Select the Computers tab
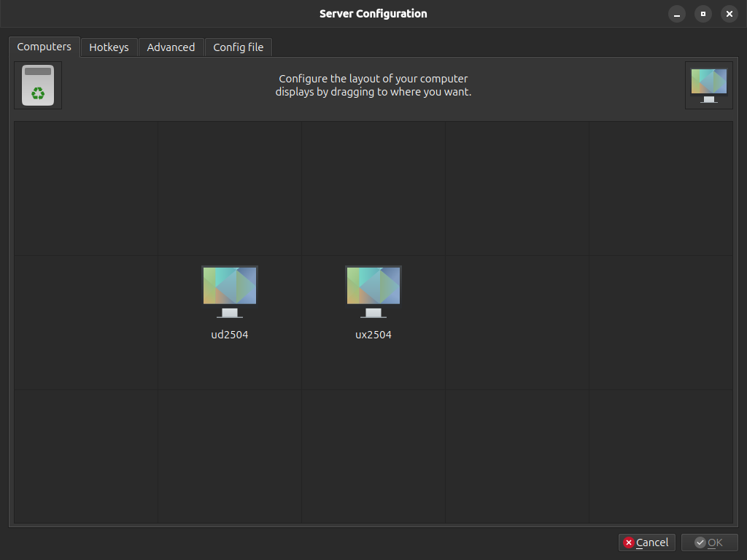 44,46
